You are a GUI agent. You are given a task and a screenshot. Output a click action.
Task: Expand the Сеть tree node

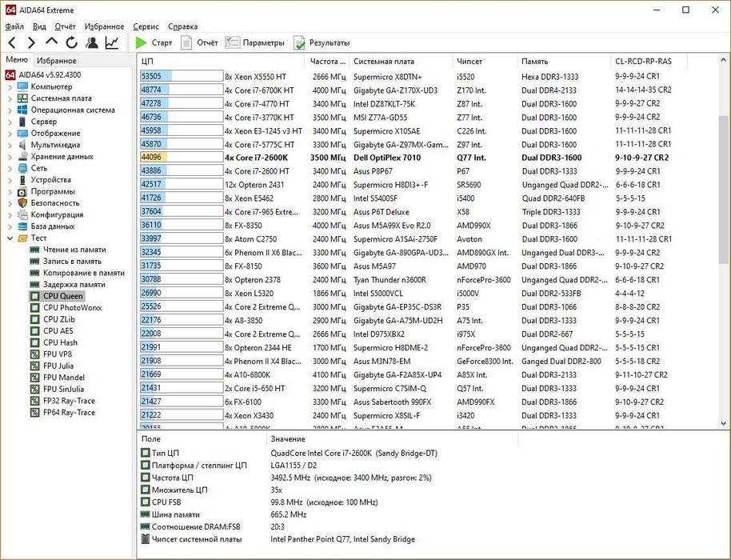10,168
